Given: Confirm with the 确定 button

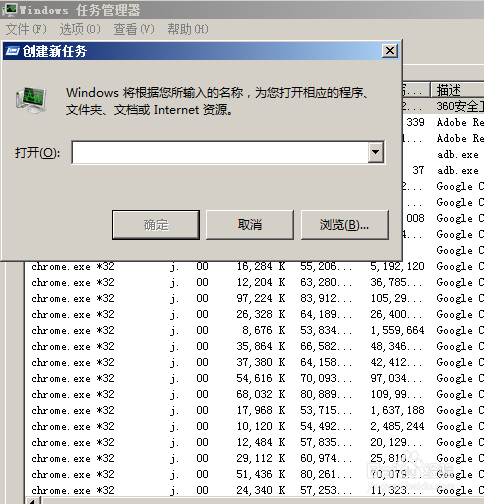Looking at the screenshot, I should click(x=156, y=225).
